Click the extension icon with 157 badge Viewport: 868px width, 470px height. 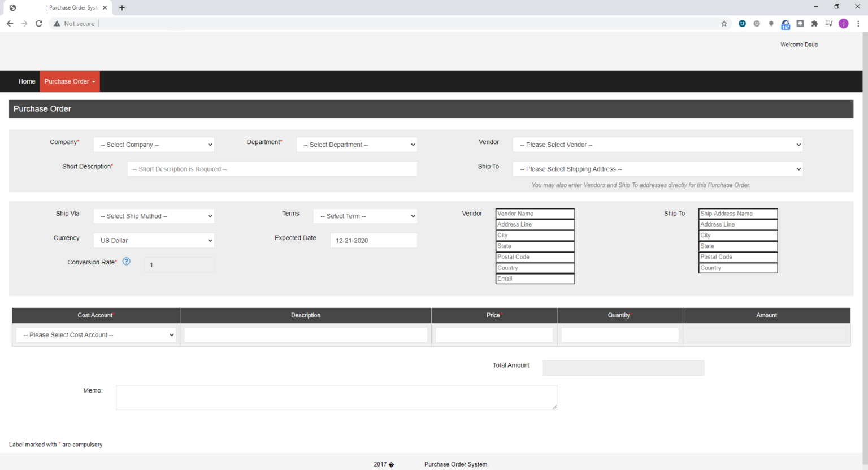785,24
